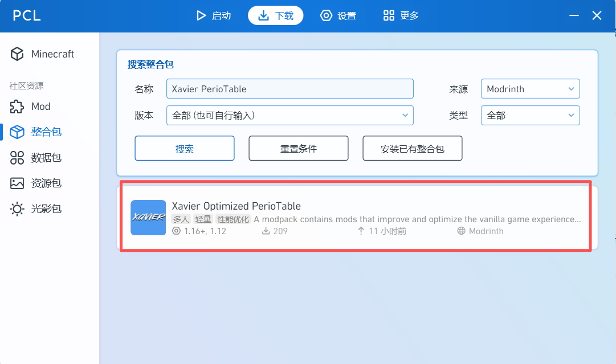Screen dimensions: 616x364
Task: Click 安装已有整合包 install existing button
Action: pyautogui.click(x=413, y=149)
